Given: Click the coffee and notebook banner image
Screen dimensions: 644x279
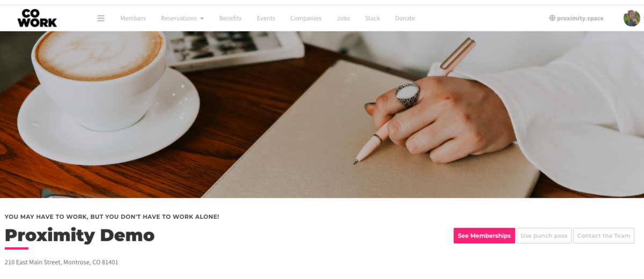Looking at the screenshot, I should [322, 114].
